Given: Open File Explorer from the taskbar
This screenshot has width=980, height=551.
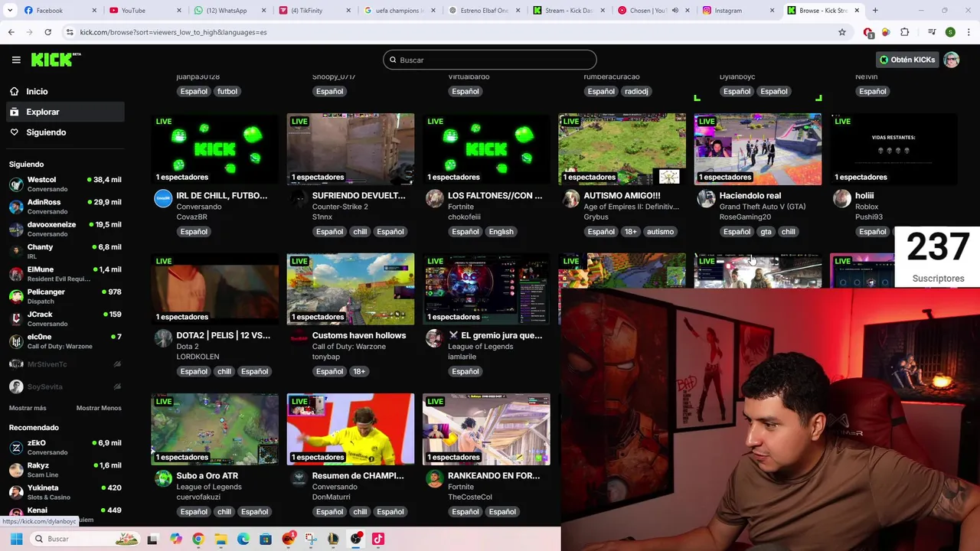Looking at the screenshot, I should click(220, 539).
